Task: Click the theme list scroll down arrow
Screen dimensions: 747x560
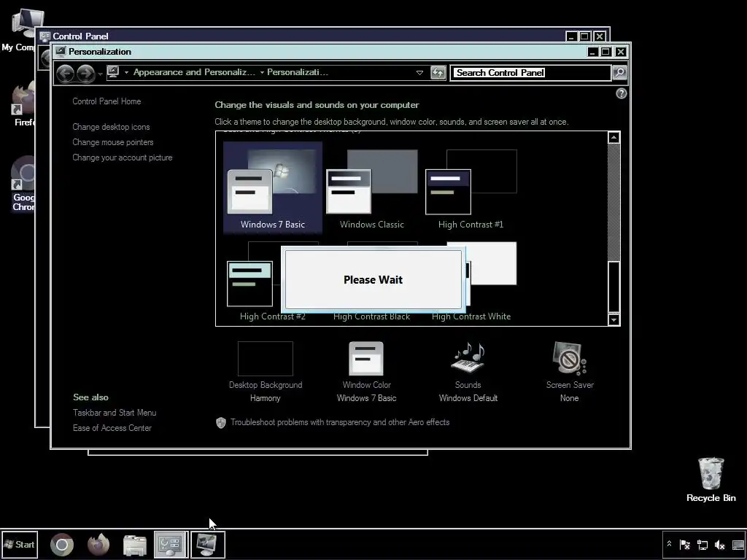Action: point(614,319)
